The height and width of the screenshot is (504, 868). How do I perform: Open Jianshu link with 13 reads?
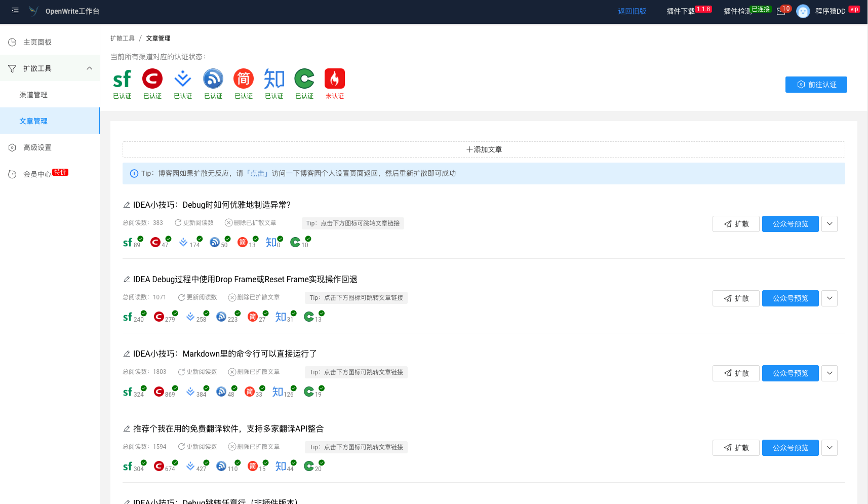click(243, 242)
